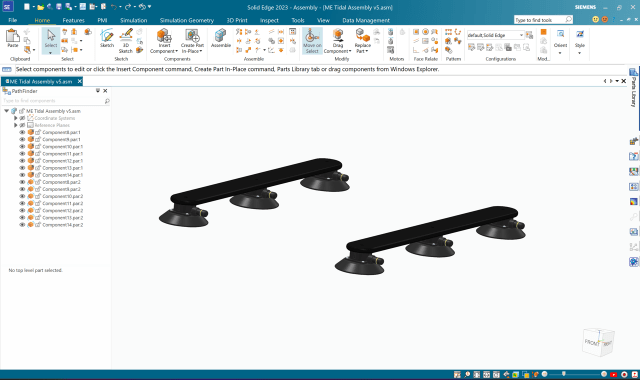
Task: Open the Data Management ribbon tab
Action: pyautogui.click(x=366, y=20)
